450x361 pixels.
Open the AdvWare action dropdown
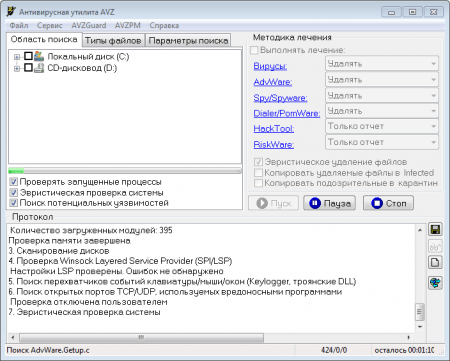(x=382, y=80)
